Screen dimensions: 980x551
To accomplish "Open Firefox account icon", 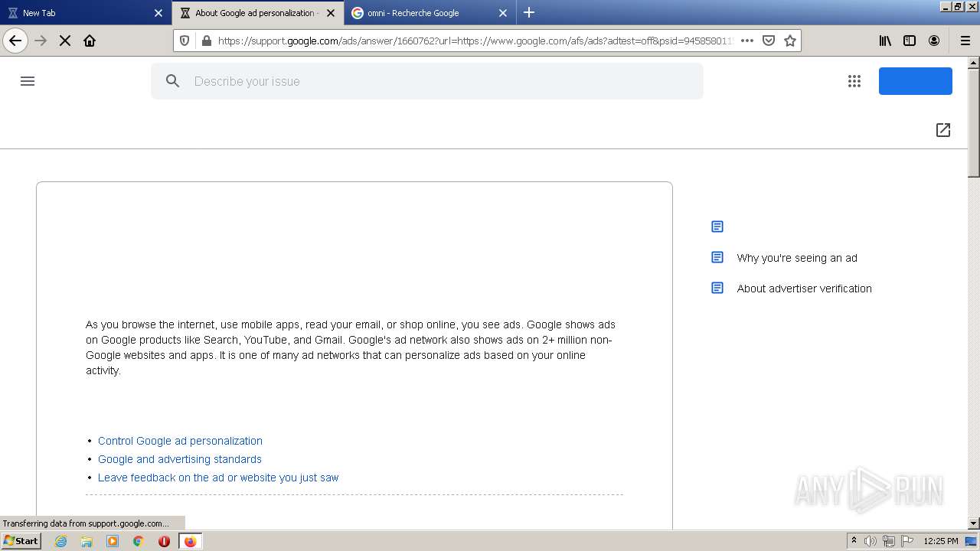I will [934, 41].
